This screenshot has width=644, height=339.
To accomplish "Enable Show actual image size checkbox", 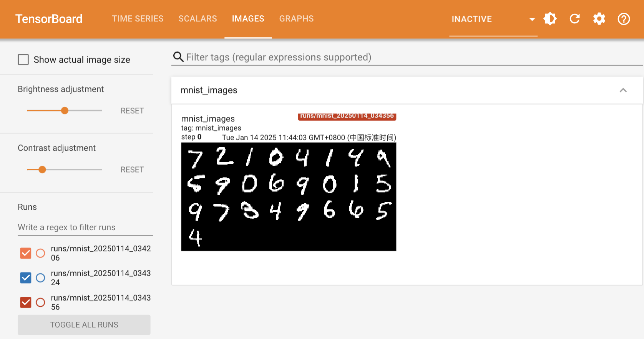I will (x=23, y=60).
